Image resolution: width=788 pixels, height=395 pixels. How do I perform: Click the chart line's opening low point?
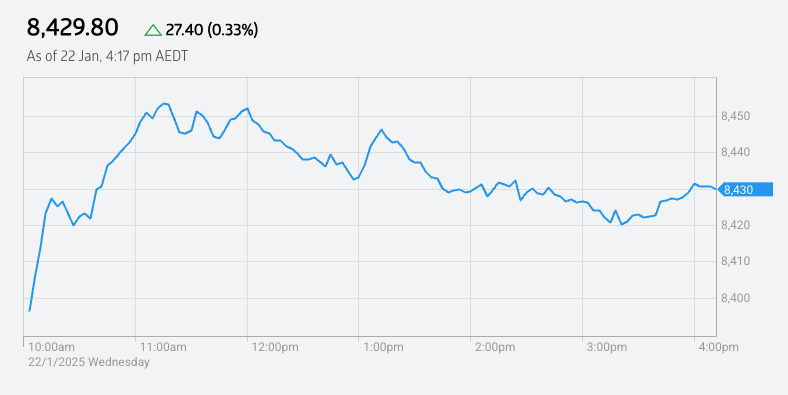tap(30, 311)
